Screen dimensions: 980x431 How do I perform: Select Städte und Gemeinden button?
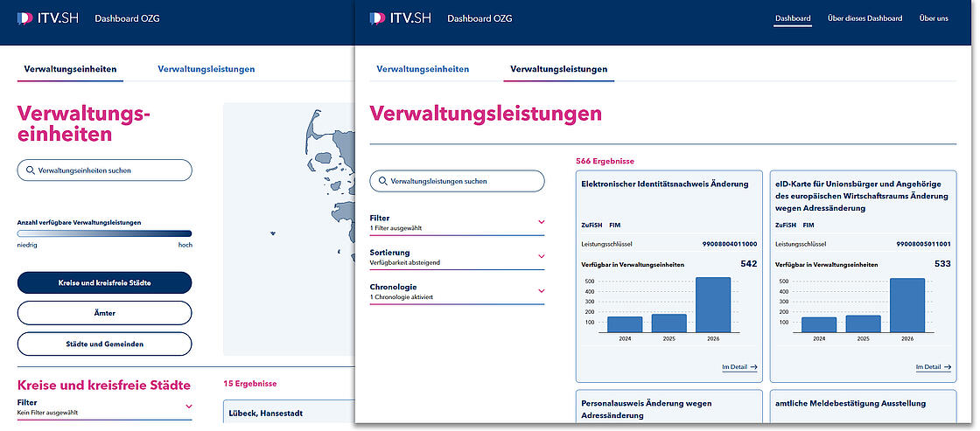point(104,344)
